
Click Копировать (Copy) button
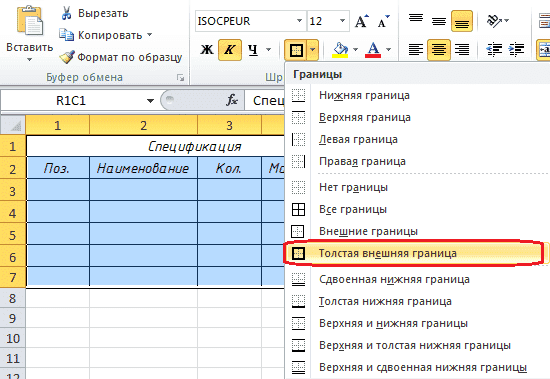(101, 35)
